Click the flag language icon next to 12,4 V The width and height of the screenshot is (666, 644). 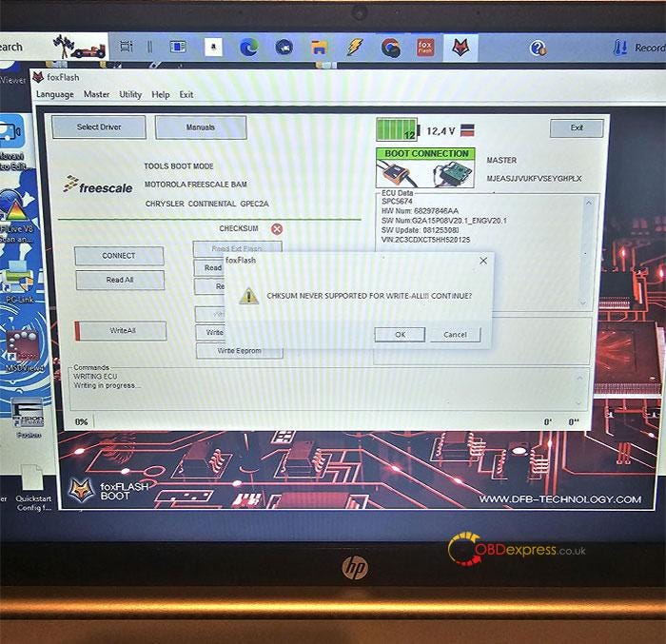(467, 130)
